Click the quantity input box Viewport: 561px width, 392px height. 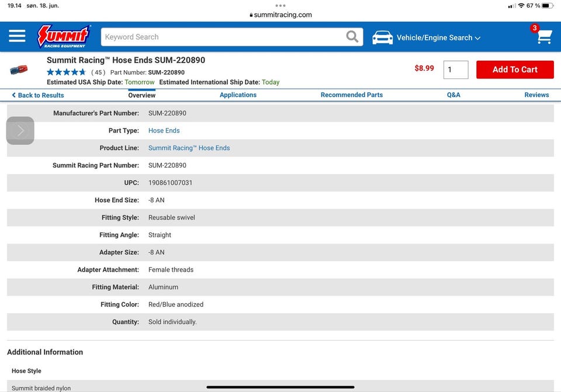[x=456, y=70]
